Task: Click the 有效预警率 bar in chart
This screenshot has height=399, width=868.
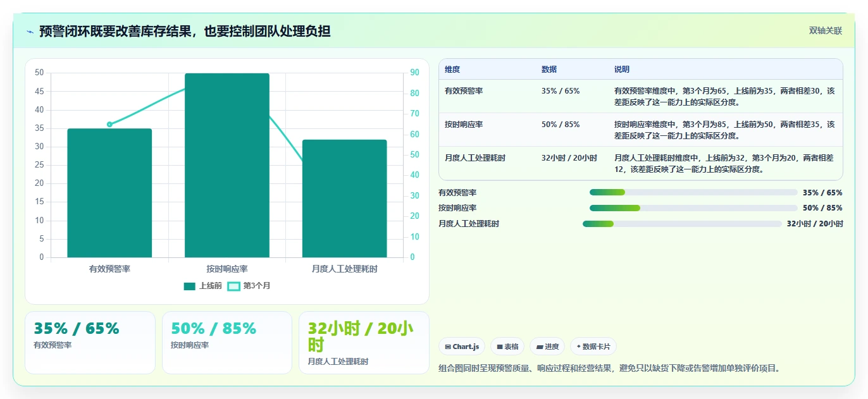Action: 109,193
